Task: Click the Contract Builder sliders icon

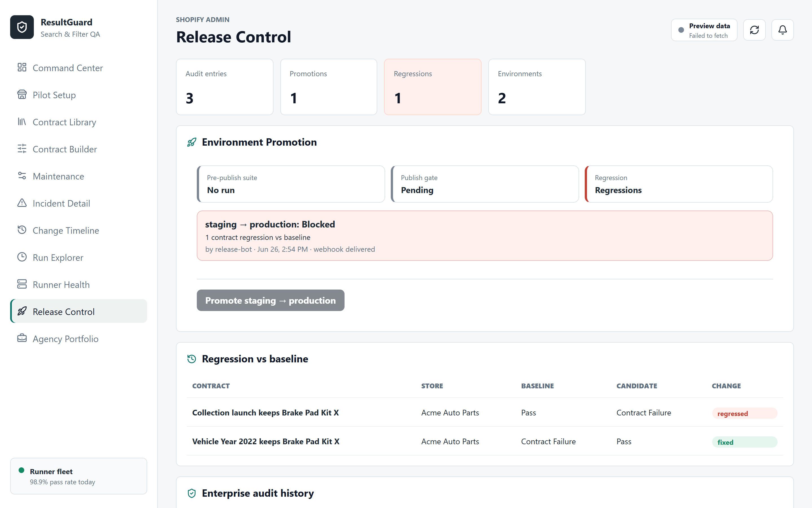Action: [x=22, y=148]
